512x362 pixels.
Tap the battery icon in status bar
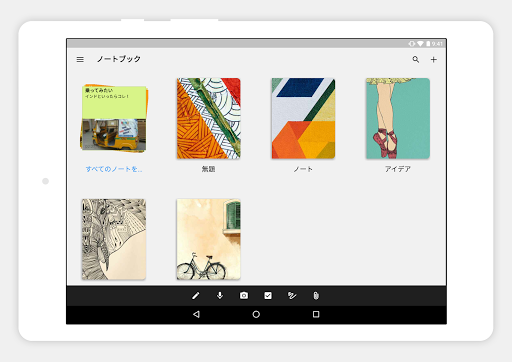click(428, 44)
